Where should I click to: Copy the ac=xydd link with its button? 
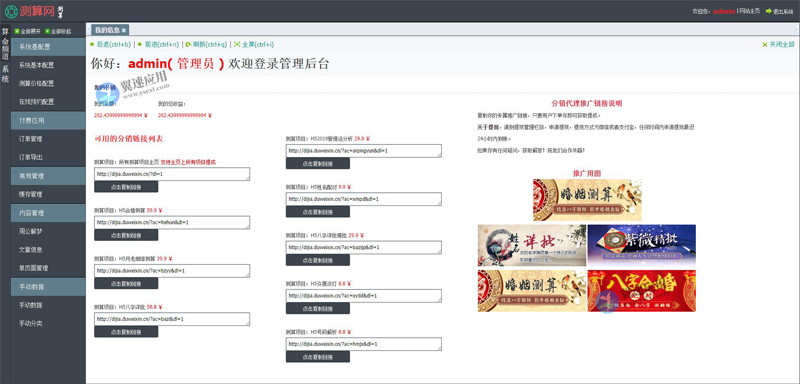(x=318, y=308)
